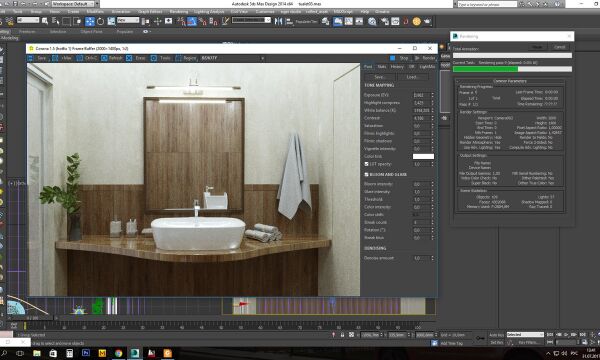Click the Save button in Post tab
The height and width of the screenshot is (360, 600).
(x=380, y=77)
